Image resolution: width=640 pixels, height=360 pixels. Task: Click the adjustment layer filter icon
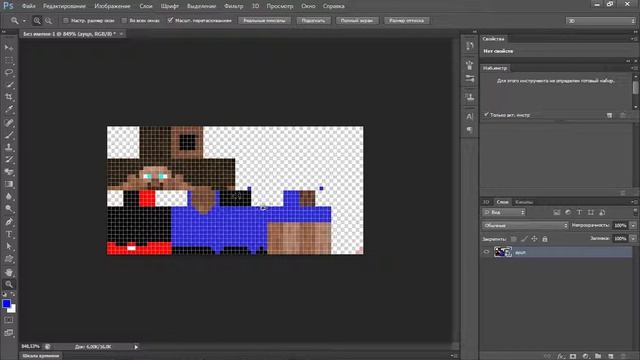(568, 212)
